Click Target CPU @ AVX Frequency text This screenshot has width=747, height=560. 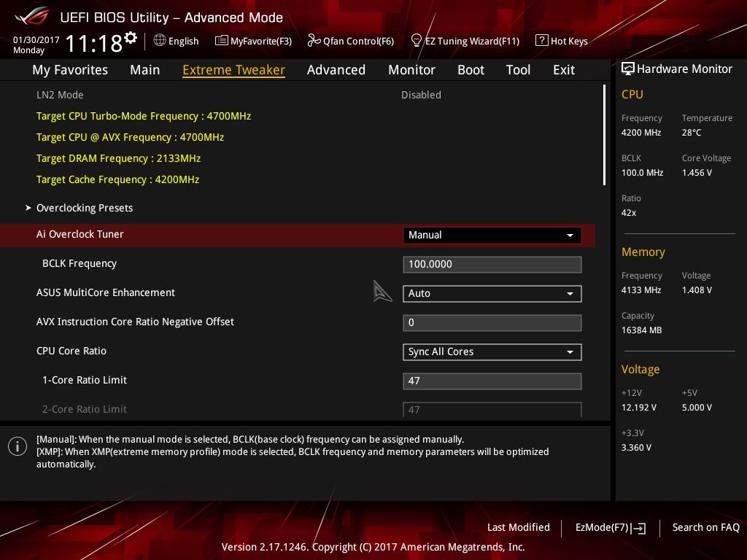(130, 137)
